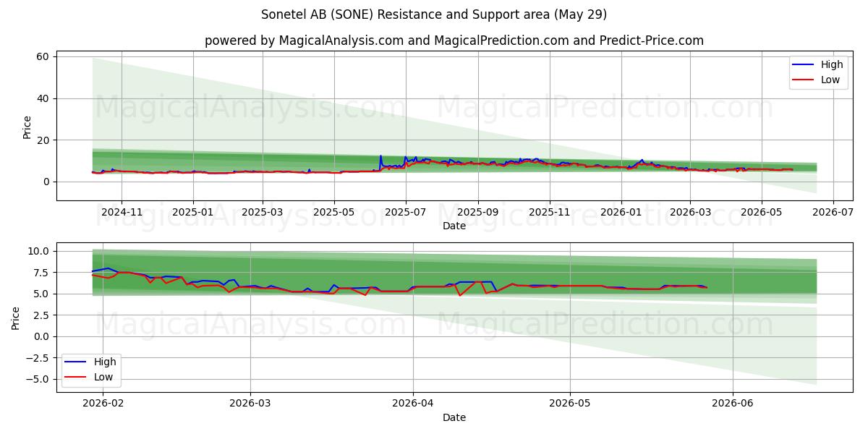The width and height of the screenshot is (868, 434).
Task: Click 'Low' legend label in top chart
Action: tap(831, 80)
